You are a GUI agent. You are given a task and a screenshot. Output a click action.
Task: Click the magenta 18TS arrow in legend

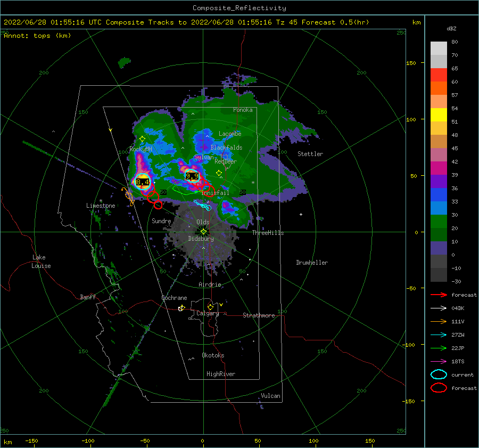pyautogui.click(x=439, y=362)
